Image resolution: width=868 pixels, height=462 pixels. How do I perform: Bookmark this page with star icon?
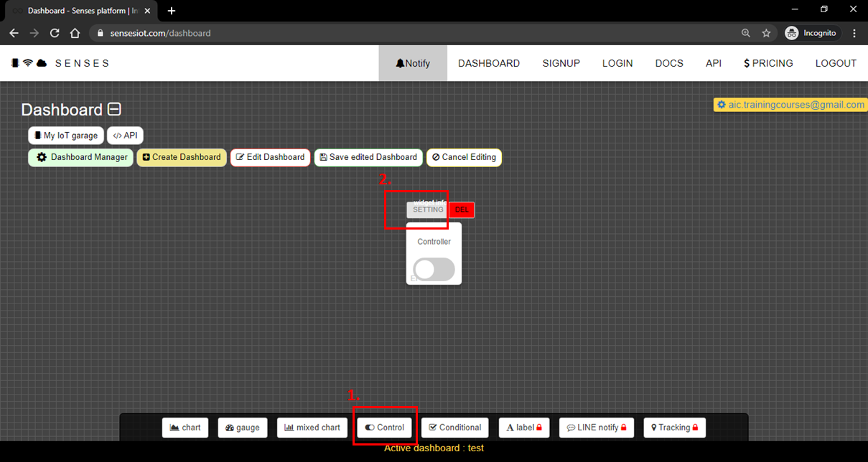pos(766,33)
